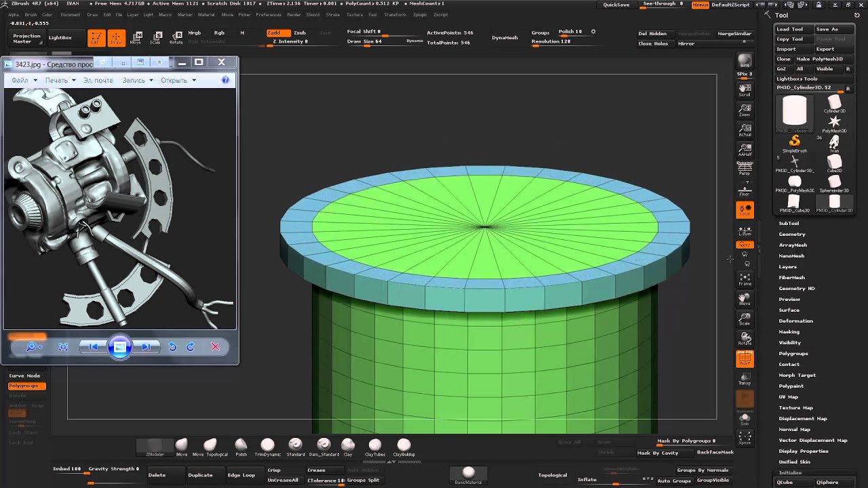The width and height of the screenshot is (868, 488).
Task: Open Печать dropdown in image viewer
Action: pyautogui.click(x=60, y=80)
